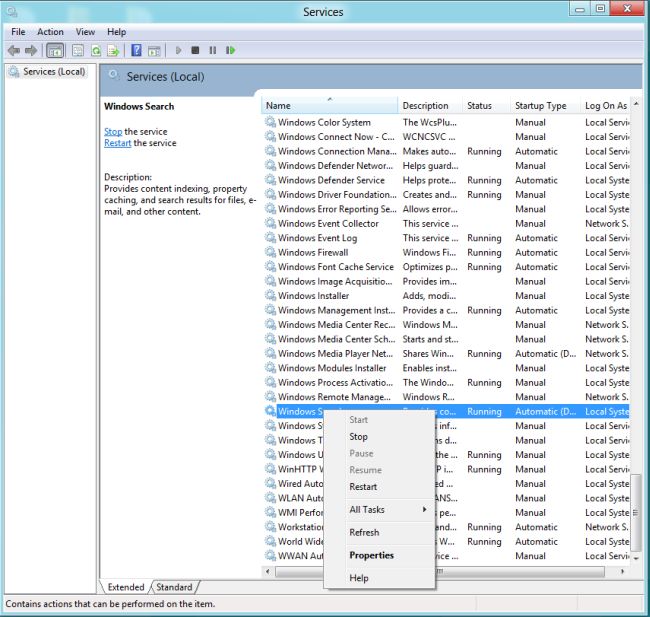Click the gear icon beside Windows Modules Installer
Viewport: 650px width, 617px height.
pos(270,367)
